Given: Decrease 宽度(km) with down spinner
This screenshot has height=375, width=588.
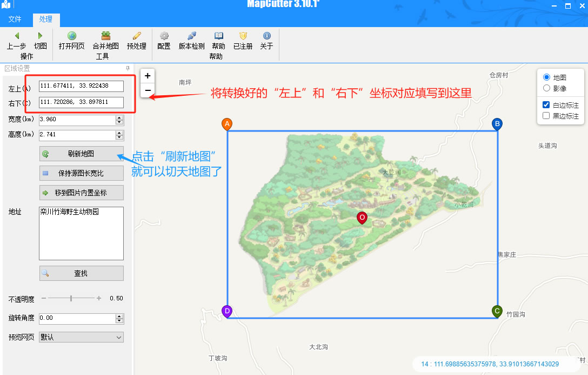Looking at the screenshot, I should [119, 122].
